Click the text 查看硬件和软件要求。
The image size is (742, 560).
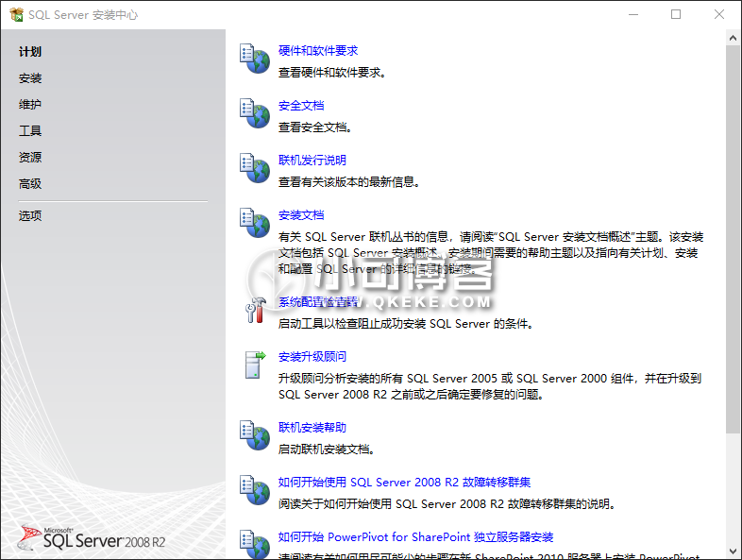click(x=332, y=73)
